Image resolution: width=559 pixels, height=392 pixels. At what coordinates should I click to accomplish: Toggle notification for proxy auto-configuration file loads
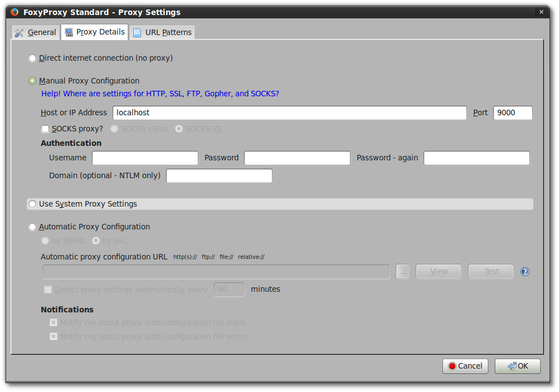pos(53,322)
